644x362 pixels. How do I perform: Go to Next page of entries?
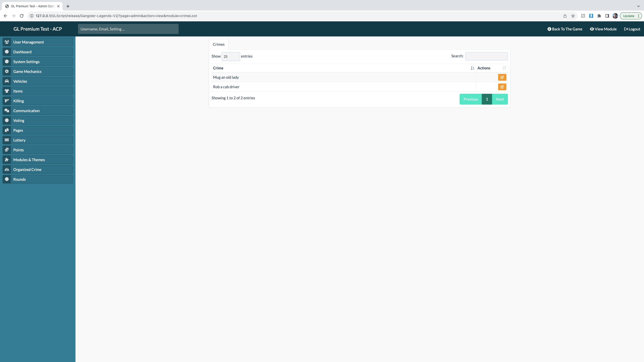pyautogui.click(x=500, y=99)
